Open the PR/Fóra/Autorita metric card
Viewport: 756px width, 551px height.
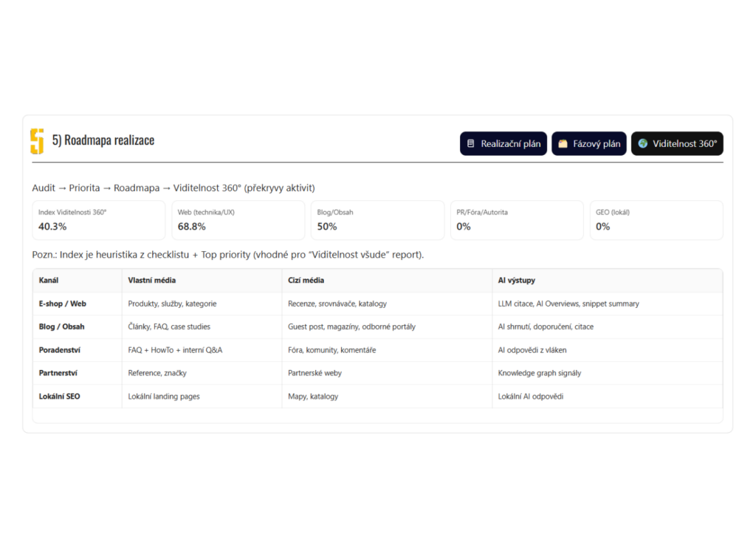[x=516, y=220]
